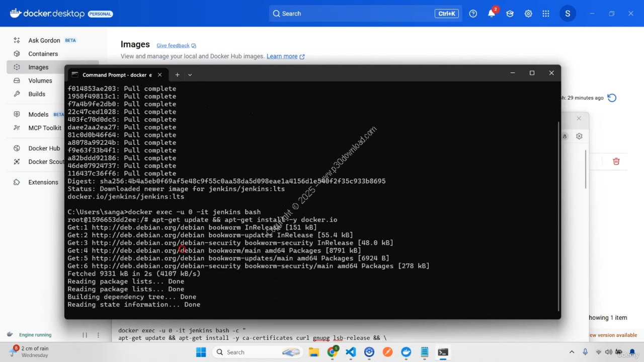Open the engine status three-dot menu

98,335
